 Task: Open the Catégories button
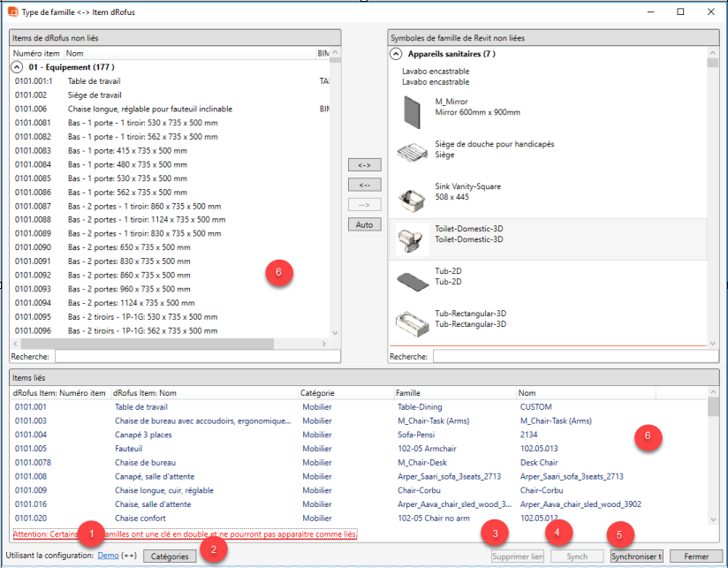(x=171, y=557)
